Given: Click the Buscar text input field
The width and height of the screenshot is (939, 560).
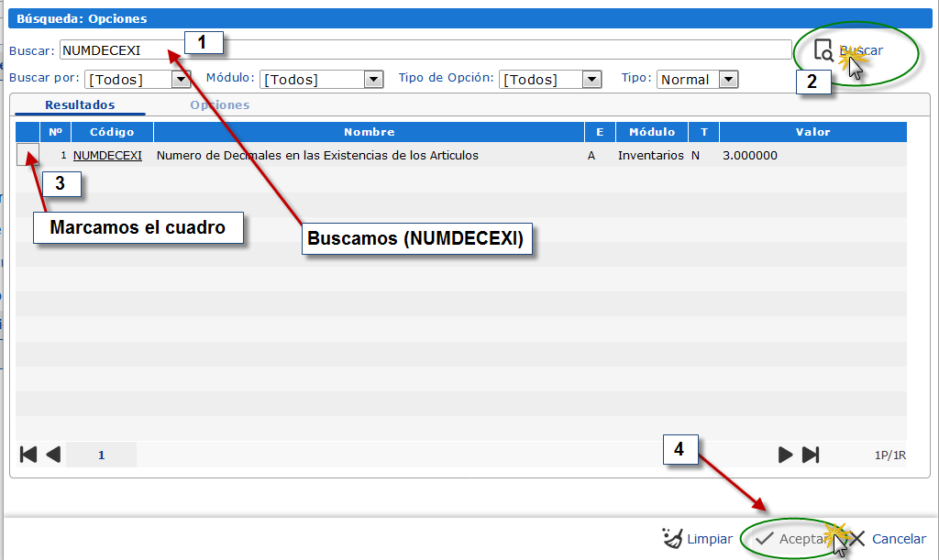Looking at the screenshot, I should [x=425, y=49].
